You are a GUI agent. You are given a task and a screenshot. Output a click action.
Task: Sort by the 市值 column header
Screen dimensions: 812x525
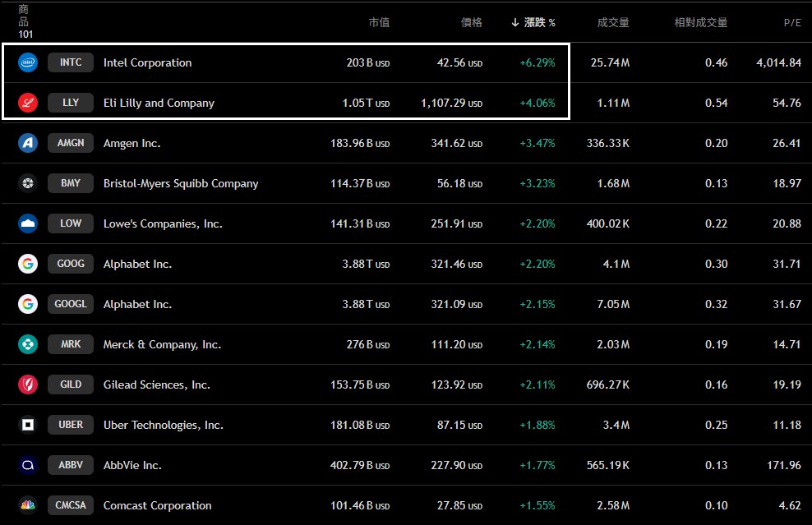[379, 22]
